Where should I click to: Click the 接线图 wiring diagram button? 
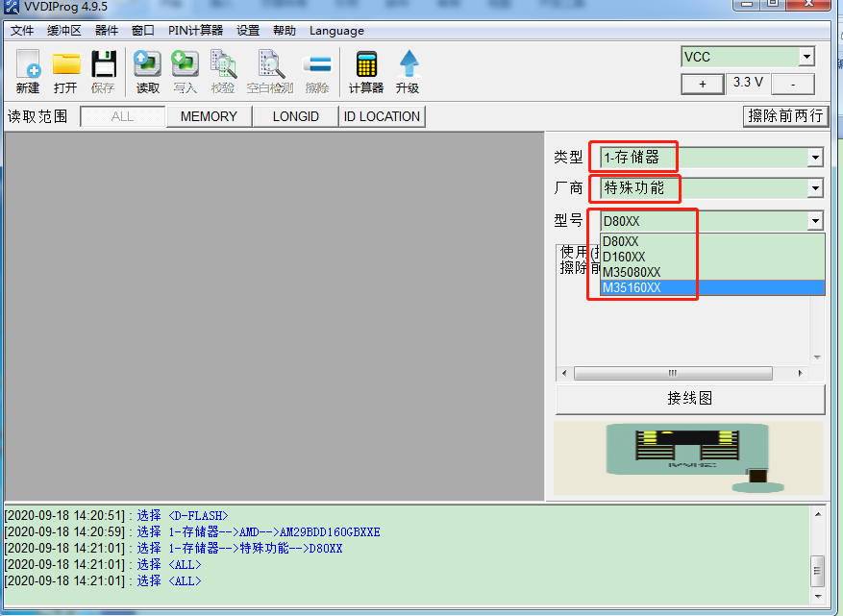tap(689, 398)
